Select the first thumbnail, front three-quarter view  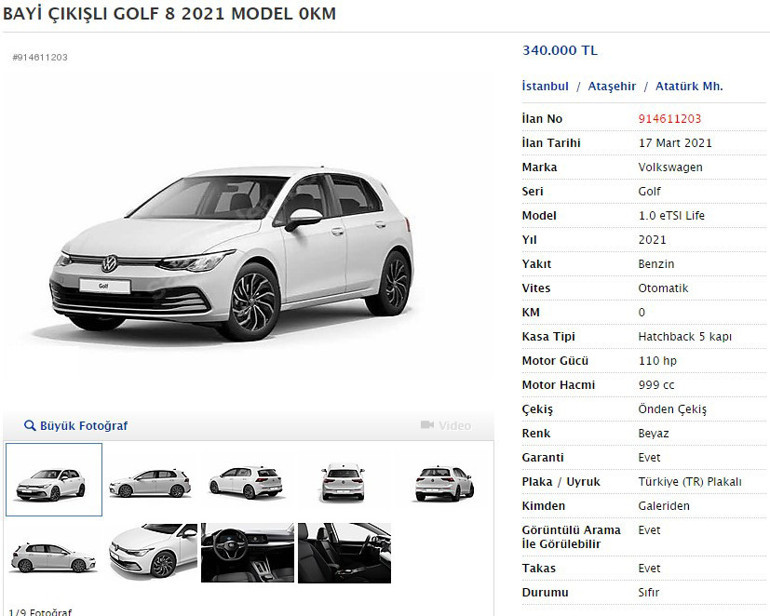(x=54, y=480)
